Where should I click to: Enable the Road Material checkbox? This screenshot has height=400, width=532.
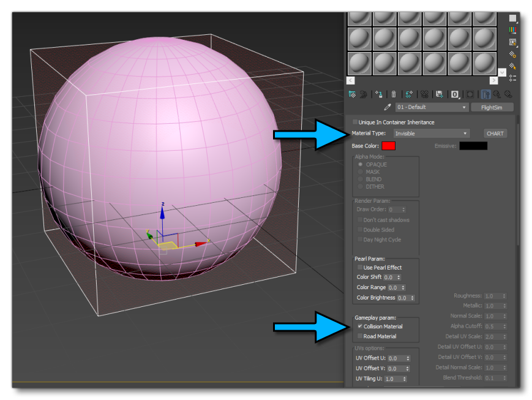tap(359, 336)
